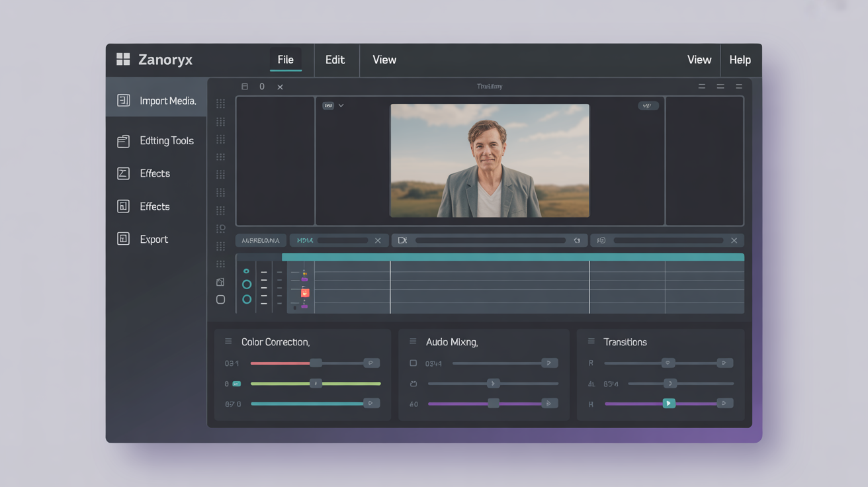This screenshot has width=868, height=487.
Task: Click the Transitions AL row slider handle
Action: click(x=670, y=383)
